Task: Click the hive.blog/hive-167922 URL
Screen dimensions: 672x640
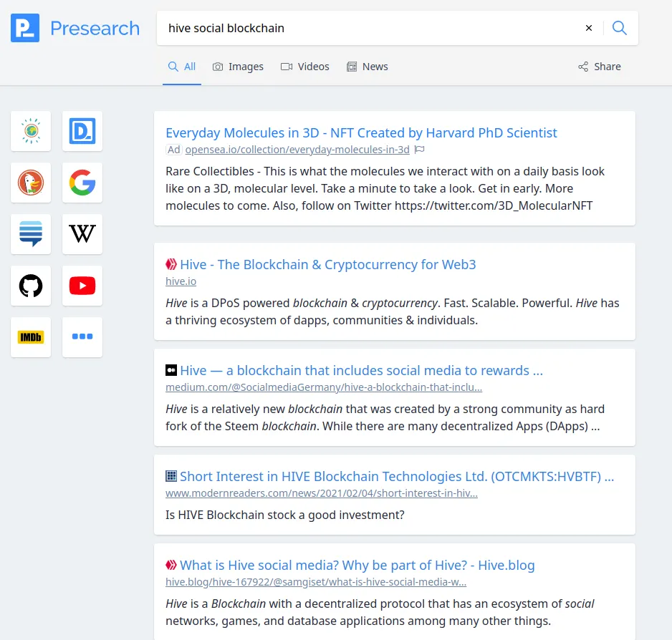Action: click(x=316, y=582)
